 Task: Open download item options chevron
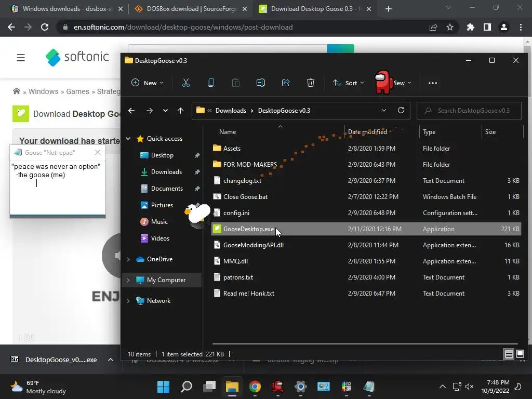point(111,360)
